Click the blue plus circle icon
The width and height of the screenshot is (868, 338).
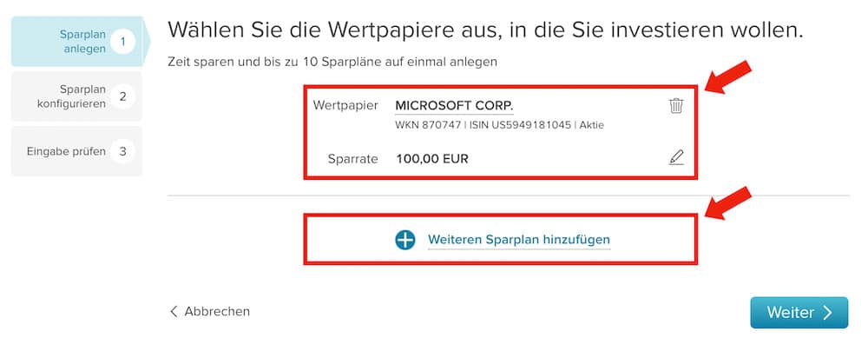click(x=405, y=240)
